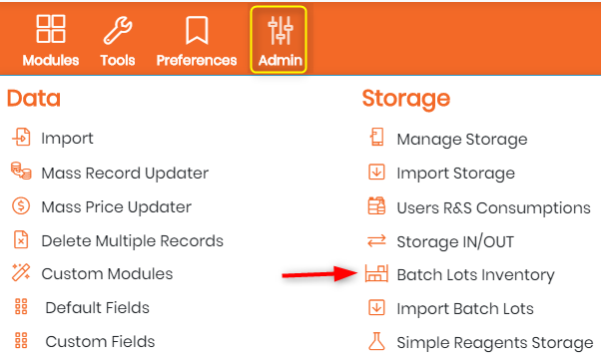The image size is (601, 364).
Task: Click the Mass Record Updater text link
Action: (x=125, y=173)
